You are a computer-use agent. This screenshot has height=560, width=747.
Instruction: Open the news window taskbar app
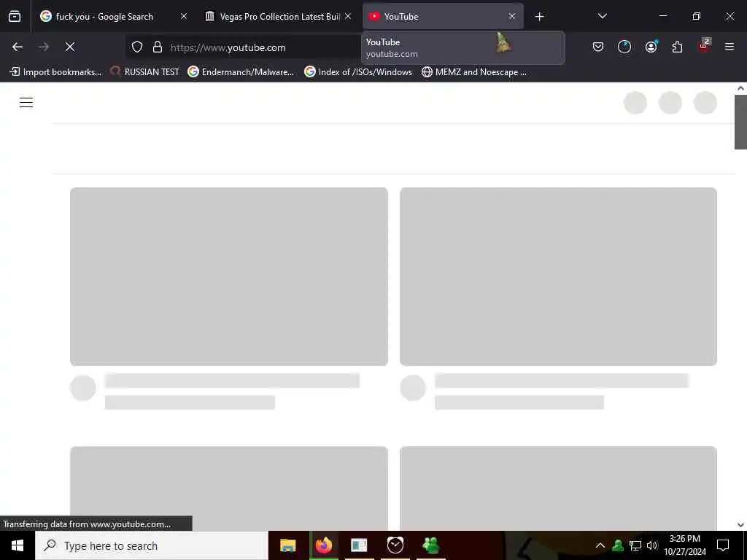click(359, 545)
